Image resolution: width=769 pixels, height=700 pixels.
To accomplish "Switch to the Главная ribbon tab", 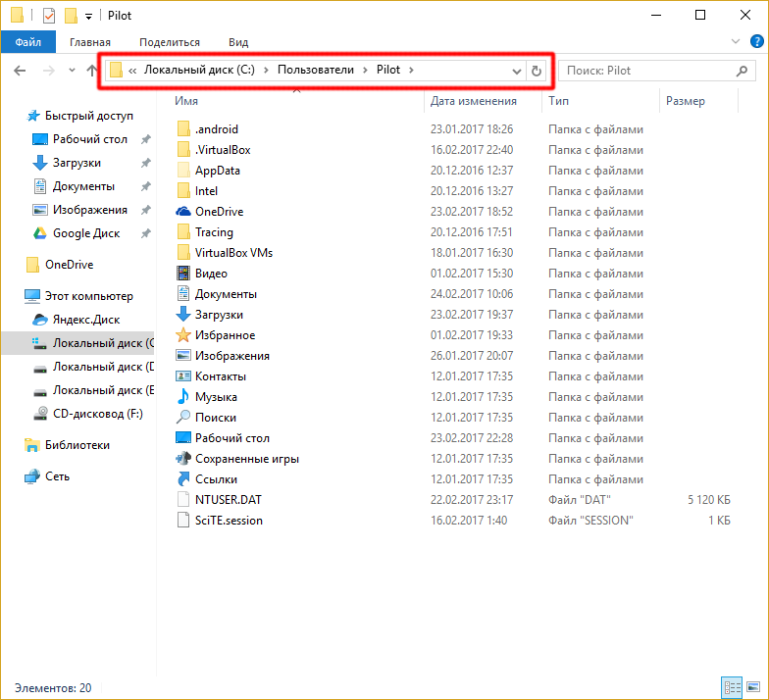I will point(90,42).
